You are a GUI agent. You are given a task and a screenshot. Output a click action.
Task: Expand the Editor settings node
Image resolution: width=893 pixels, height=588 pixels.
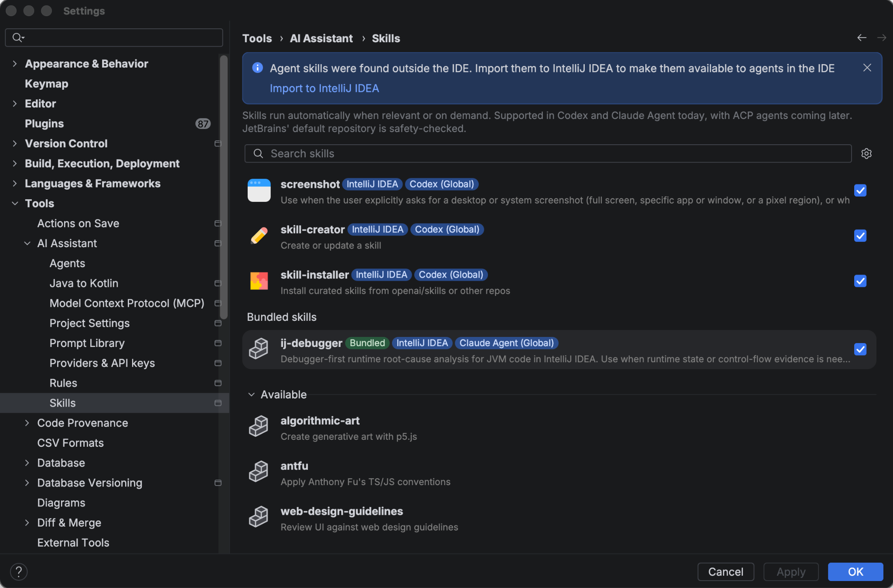tap(15, 104)
